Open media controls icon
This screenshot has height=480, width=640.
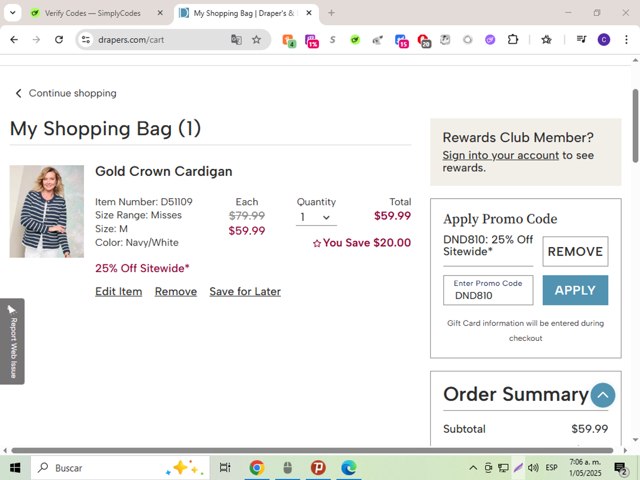[x=581, y=40]
